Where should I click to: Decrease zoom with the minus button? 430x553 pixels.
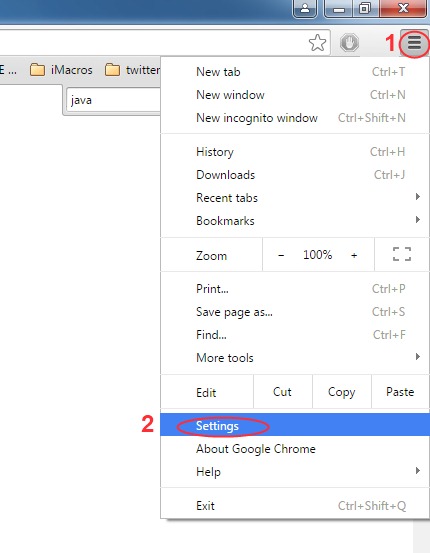[281, 255]
